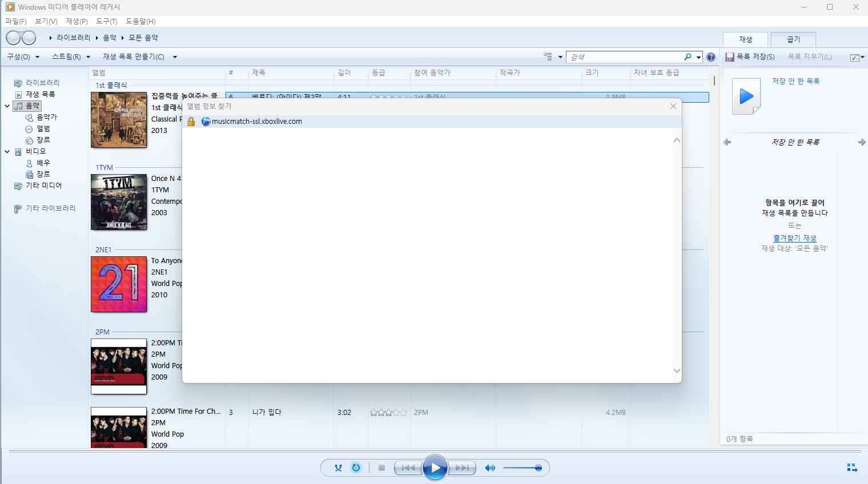This screenshot has height=484, width=868.
Task: Open the search options dropdown arrow
Action: click(x=698, y=57)
